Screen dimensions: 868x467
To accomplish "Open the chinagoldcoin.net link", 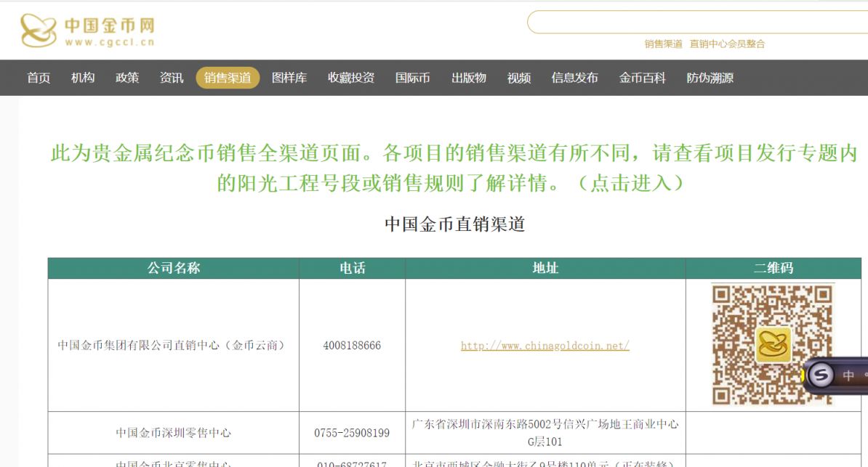I will 544,347.
